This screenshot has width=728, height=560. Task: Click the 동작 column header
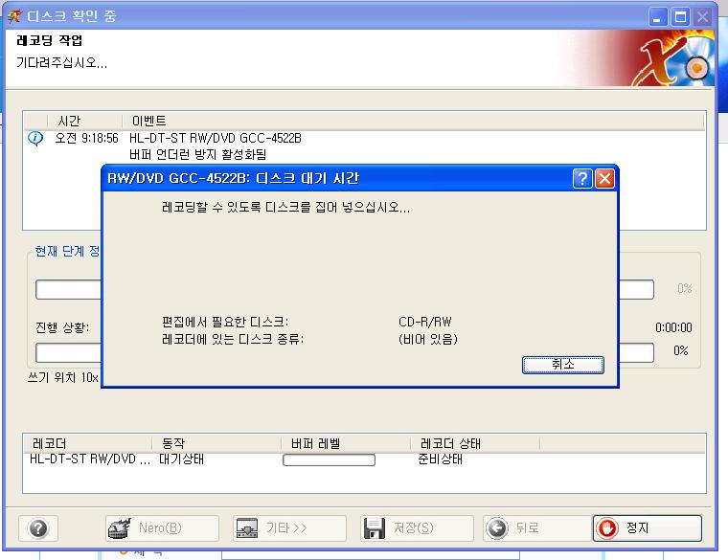click(216, 443)
